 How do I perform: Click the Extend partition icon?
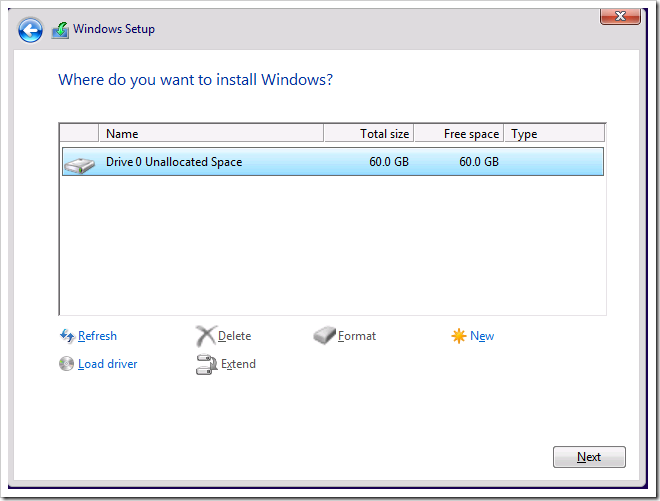tap(206, 364)
